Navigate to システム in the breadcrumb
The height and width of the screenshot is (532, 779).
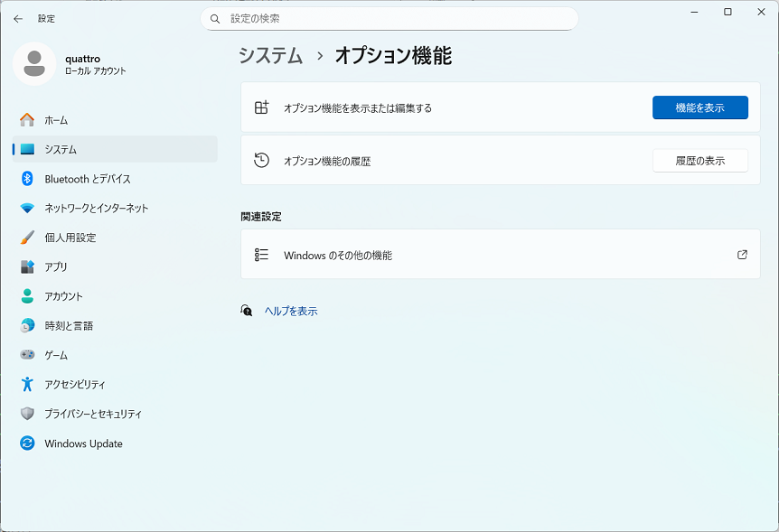pos(270,55)
